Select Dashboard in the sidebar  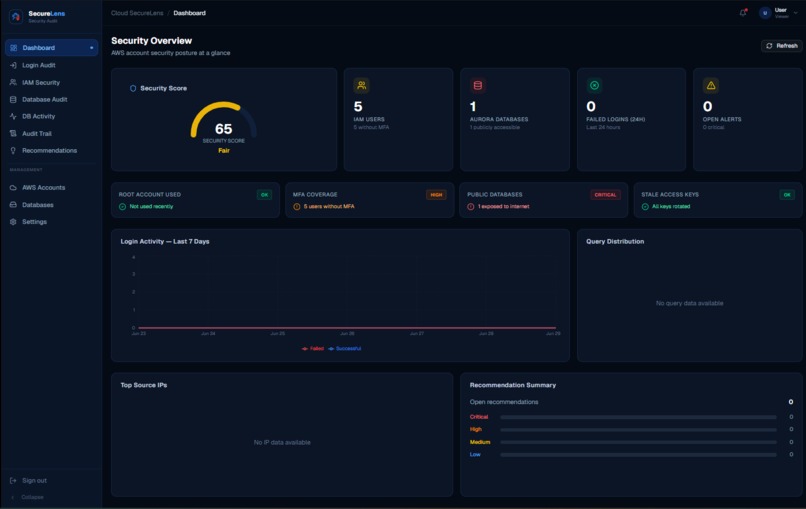[51, 48]
